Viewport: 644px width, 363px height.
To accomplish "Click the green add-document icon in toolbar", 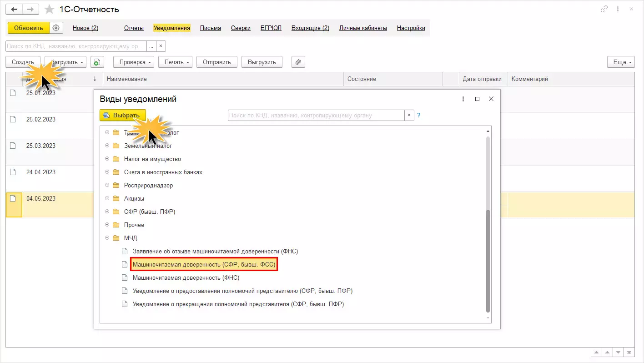I will tap(97, 62).
